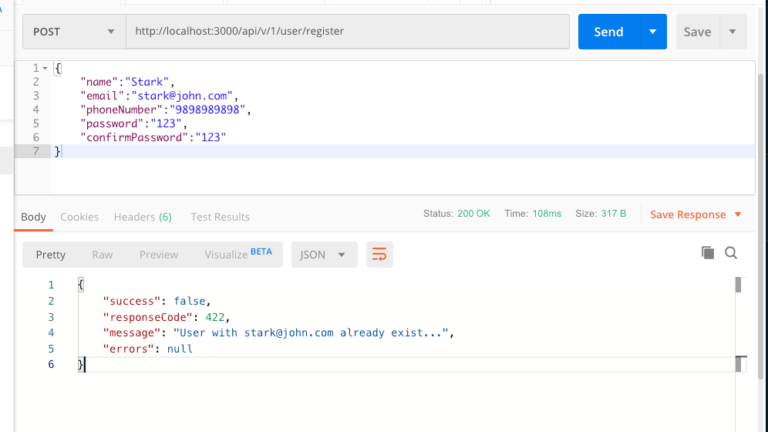
Task: Open the Save options dropdown arrow
Action: click(733, 32)
